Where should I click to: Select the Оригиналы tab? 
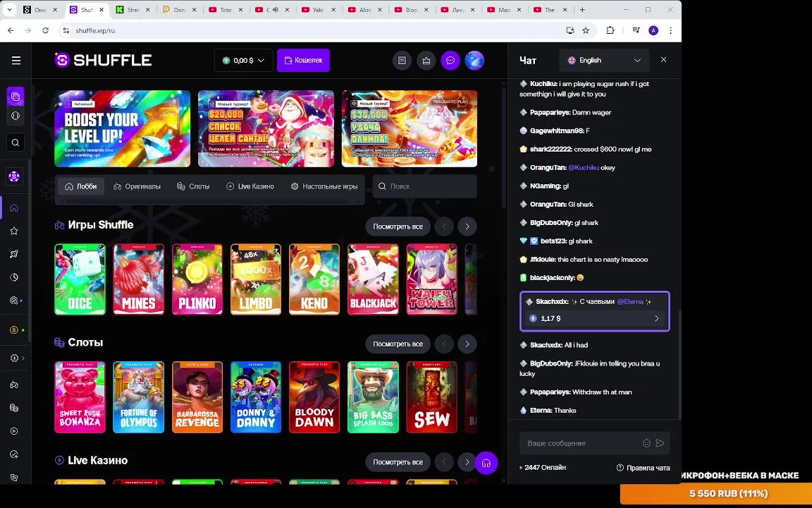click(x=137, y=186)
